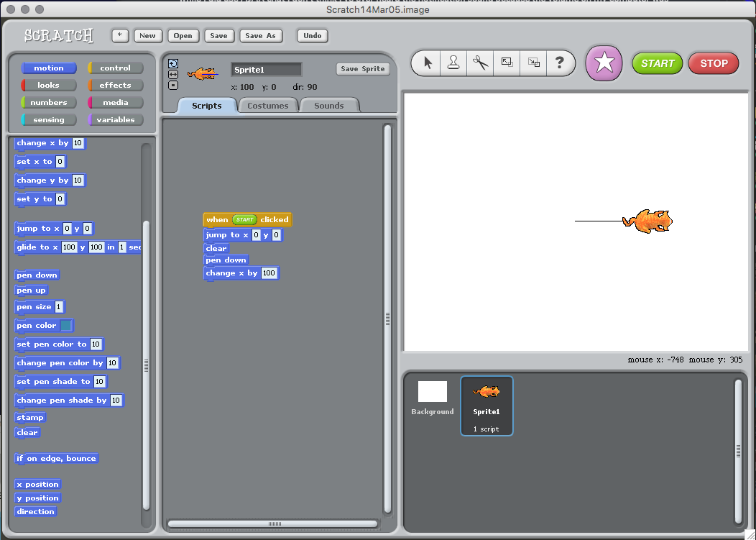The width and height of the screenshot is (756, 540).
Task: Set rotation style to left-right flip
Action: click(x=173, y=74)
